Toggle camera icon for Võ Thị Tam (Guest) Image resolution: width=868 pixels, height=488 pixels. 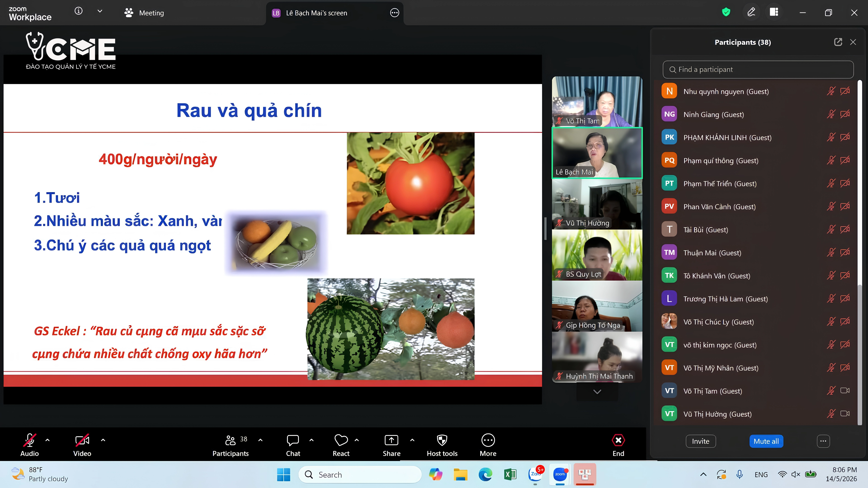click(x=845, y=391)
